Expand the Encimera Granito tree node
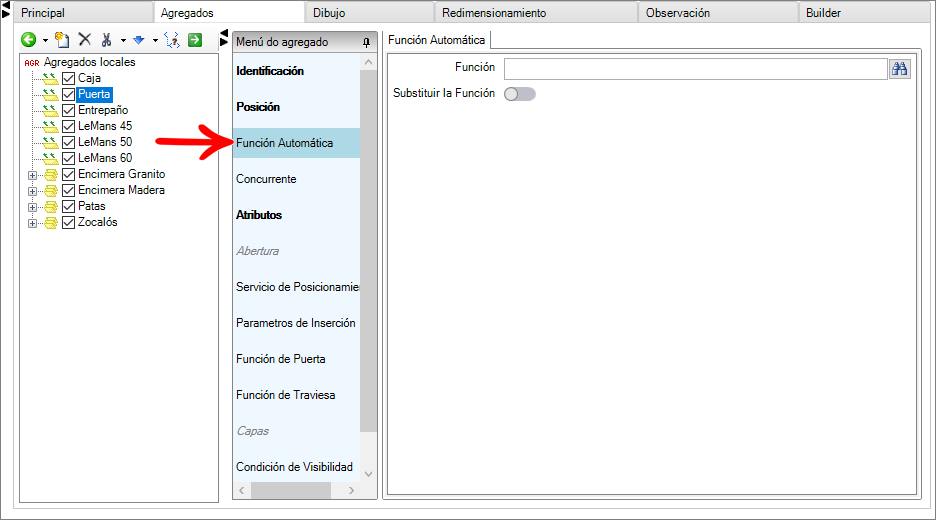The height and width of the screenshot is (529, 942). click(x=32, y=175)
